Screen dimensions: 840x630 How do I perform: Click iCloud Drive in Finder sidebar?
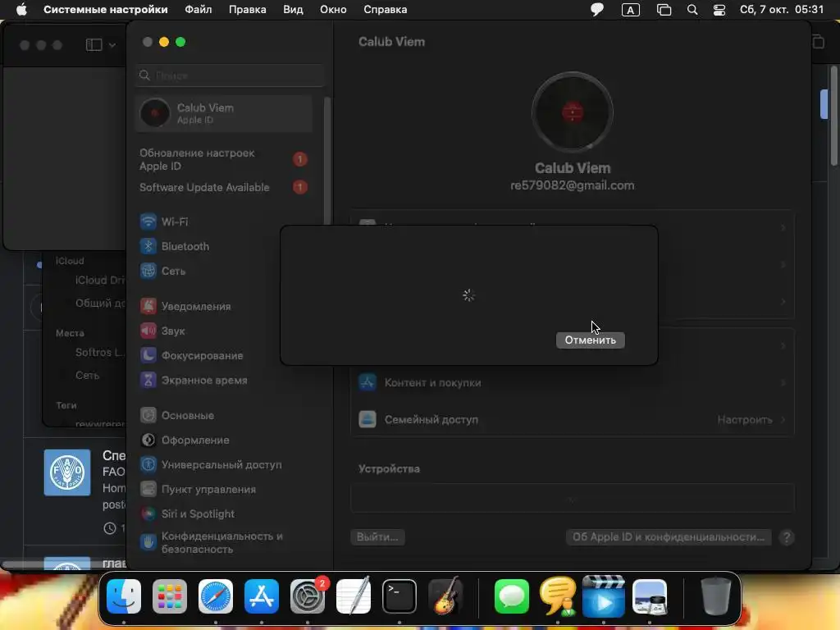[99, 281]
